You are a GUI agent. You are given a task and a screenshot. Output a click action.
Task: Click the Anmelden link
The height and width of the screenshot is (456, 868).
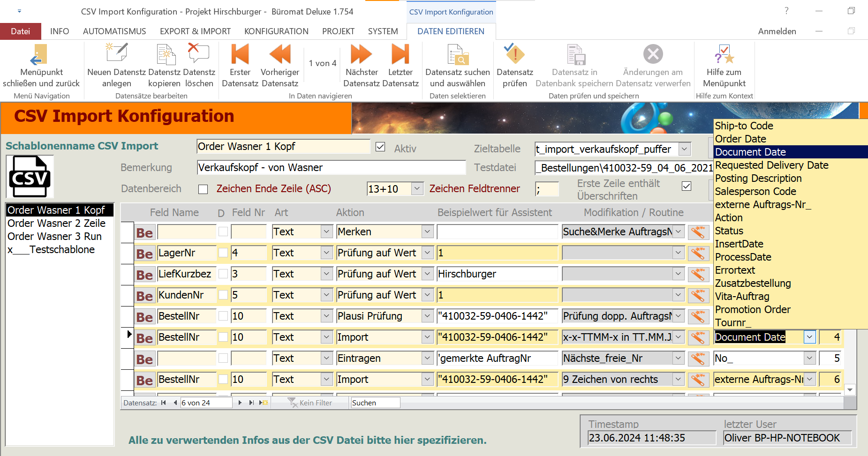pos(777,31)
